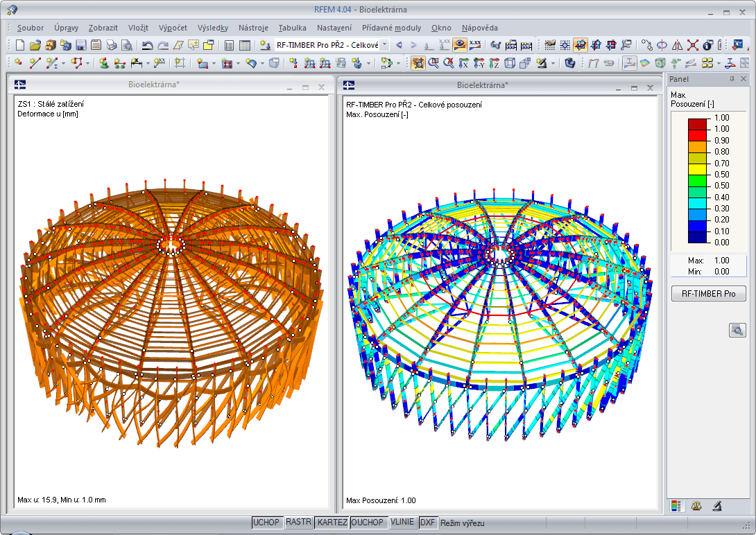Insert new nodal support green figure icon
756x535 pixels.
103,62
